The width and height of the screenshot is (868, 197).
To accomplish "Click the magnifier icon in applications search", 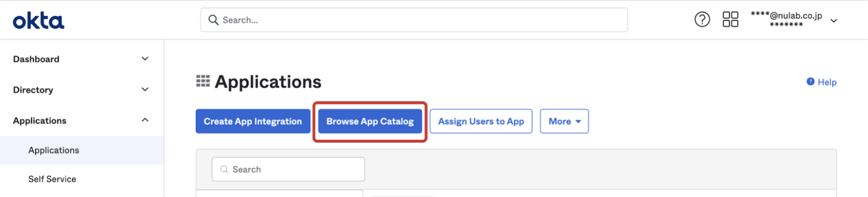I will point(224,169).
